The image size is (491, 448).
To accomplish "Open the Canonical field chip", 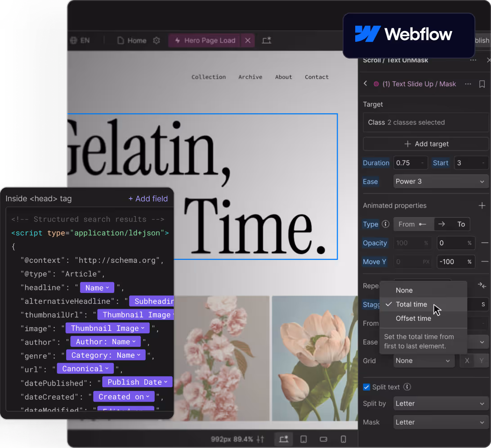I will (x=85, y=368).
